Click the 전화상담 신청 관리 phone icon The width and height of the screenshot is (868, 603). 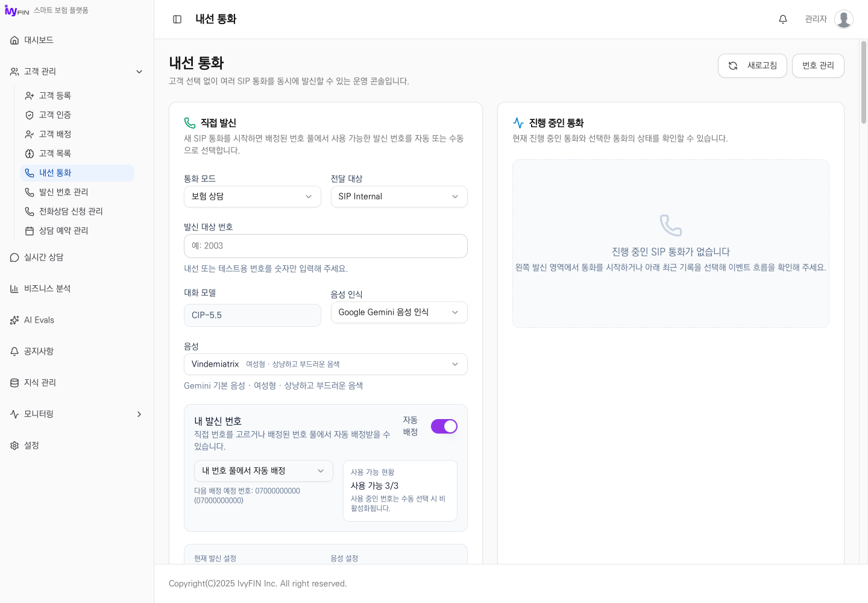(x=30, y=212)
